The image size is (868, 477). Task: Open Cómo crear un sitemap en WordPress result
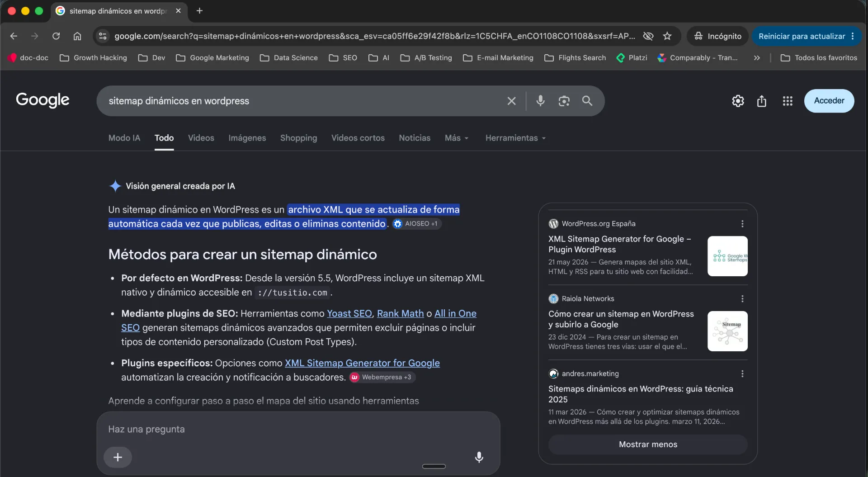click(621, 319)
